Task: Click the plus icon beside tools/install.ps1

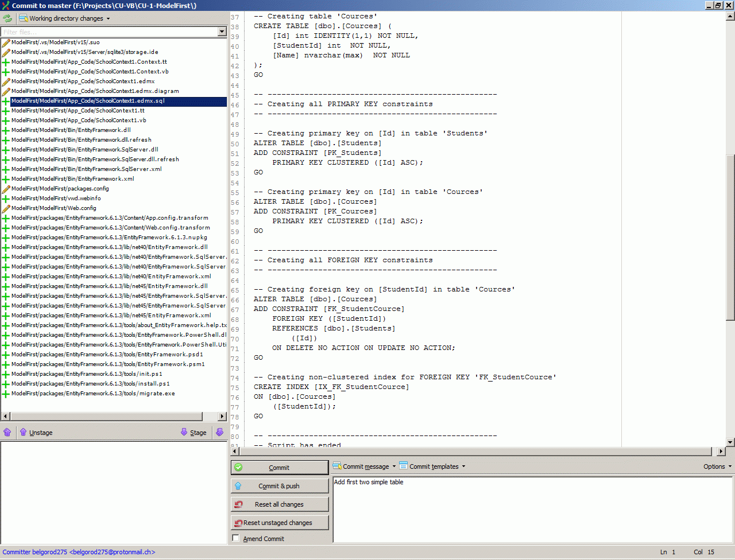Action: [x=6, y=384]
